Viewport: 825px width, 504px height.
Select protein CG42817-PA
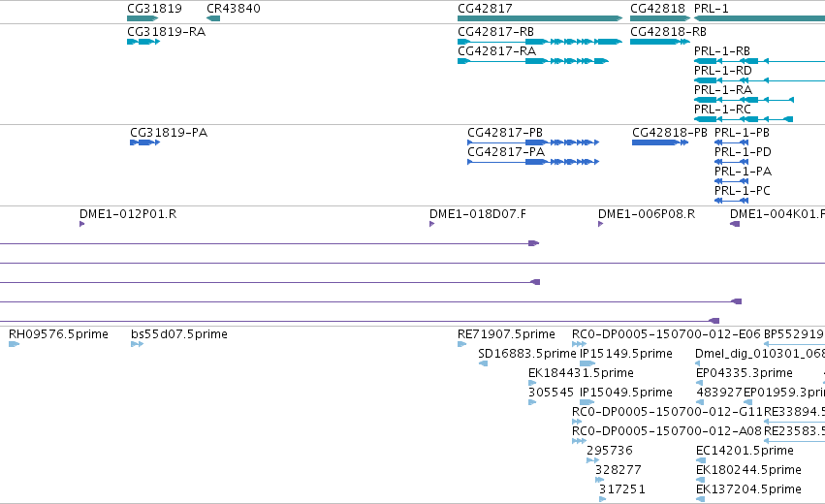click(x=533, y=162)
